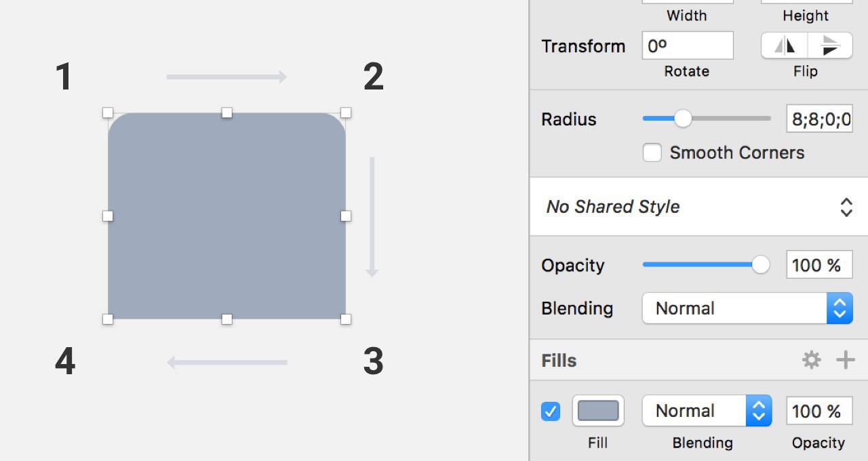The height and width of the screenshot is (461, 868).
Task: Open layer Blending mode Normal dropdown
Action: pyautogui.click(x=747, y=308)
